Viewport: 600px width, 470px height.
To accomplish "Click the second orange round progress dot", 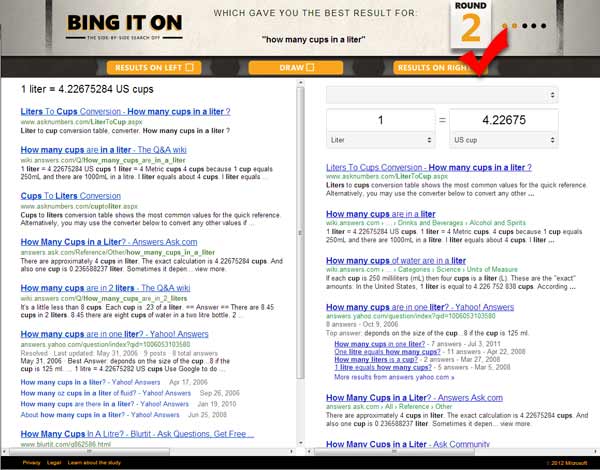I will (x=515, y=26).
